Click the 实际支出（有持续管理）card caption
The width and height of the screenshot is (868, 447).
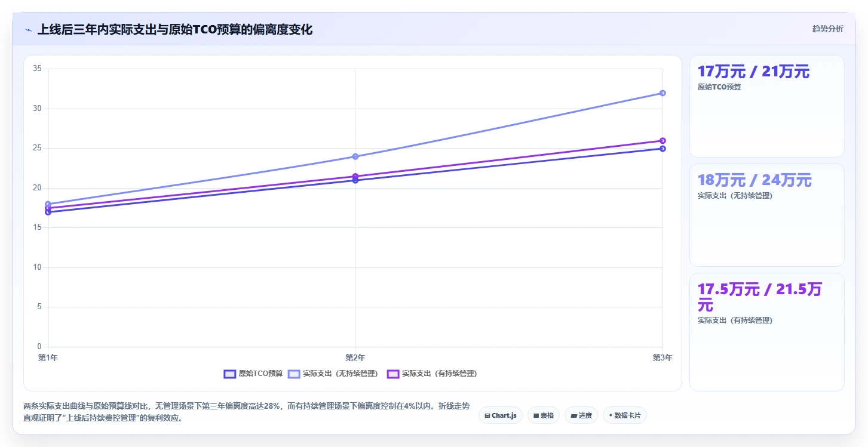pyautogui.click(x=735, y=320)
